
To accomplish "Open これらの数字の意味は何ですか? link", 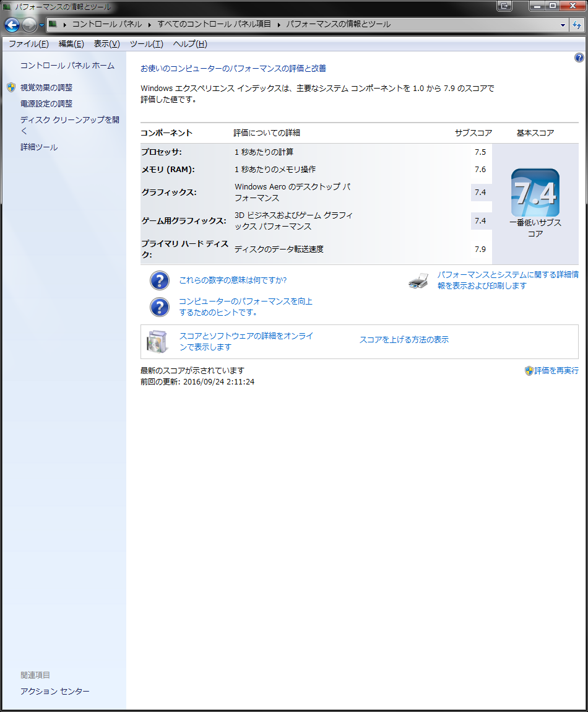I will click(x=233, y=280).
